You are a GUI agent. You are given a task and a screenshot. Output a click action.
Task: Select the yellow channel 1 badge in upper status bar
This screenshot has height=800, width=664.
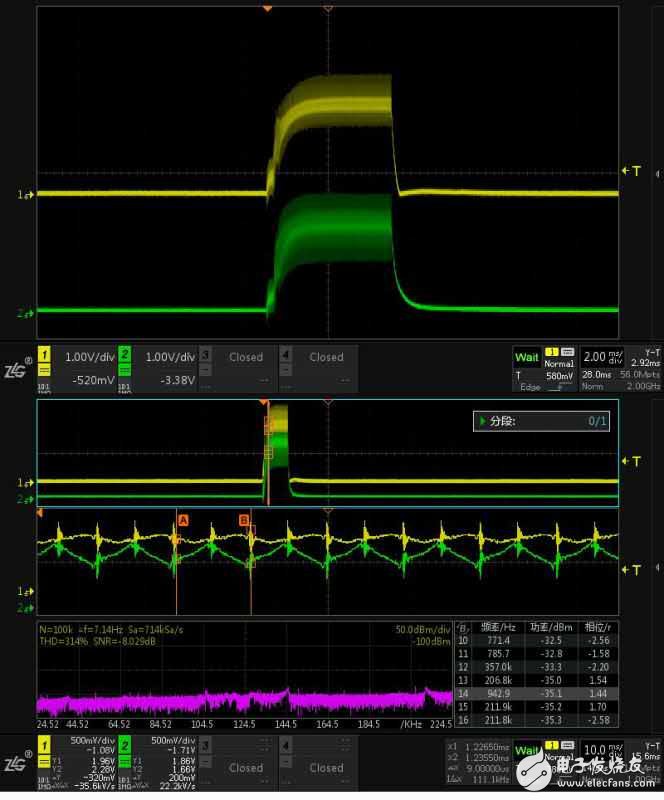coord(44,355)
